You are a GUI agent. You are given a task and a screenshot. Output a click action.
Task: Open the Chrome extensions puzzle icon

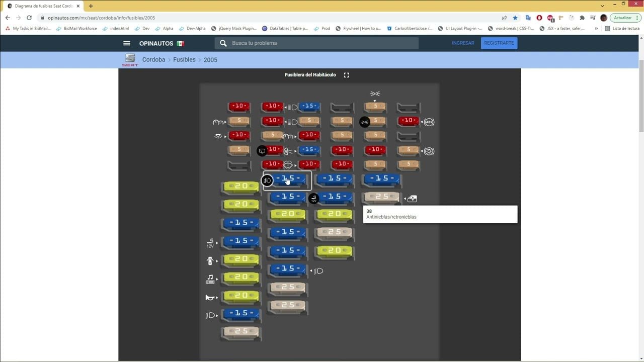[x=582, y=18]
